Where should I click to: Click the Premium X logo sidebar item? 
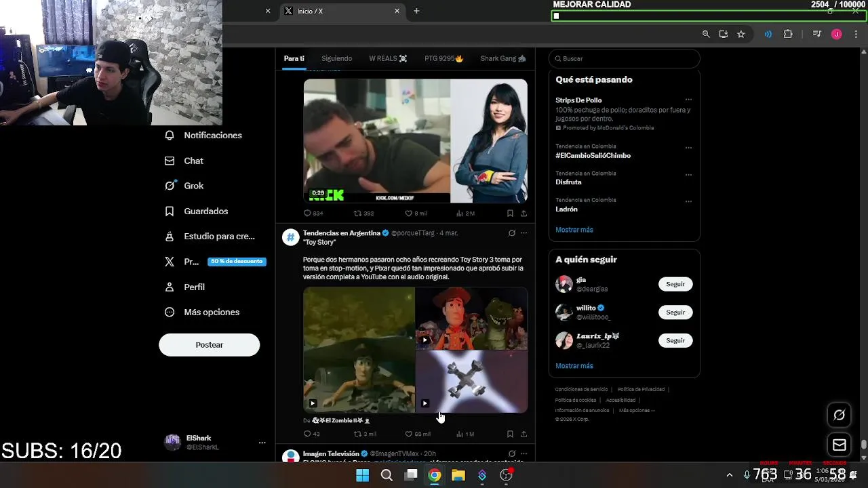click(170, 262)
